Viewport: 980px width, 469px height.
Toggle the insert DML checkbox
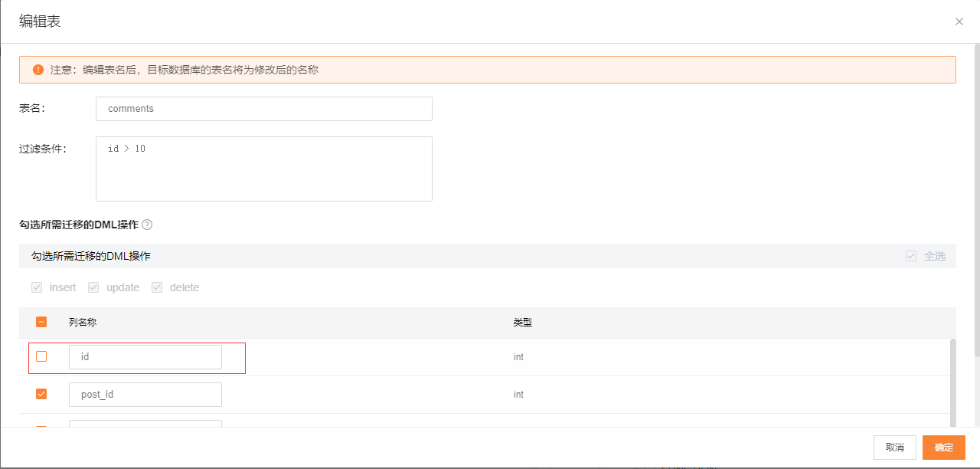37,287
